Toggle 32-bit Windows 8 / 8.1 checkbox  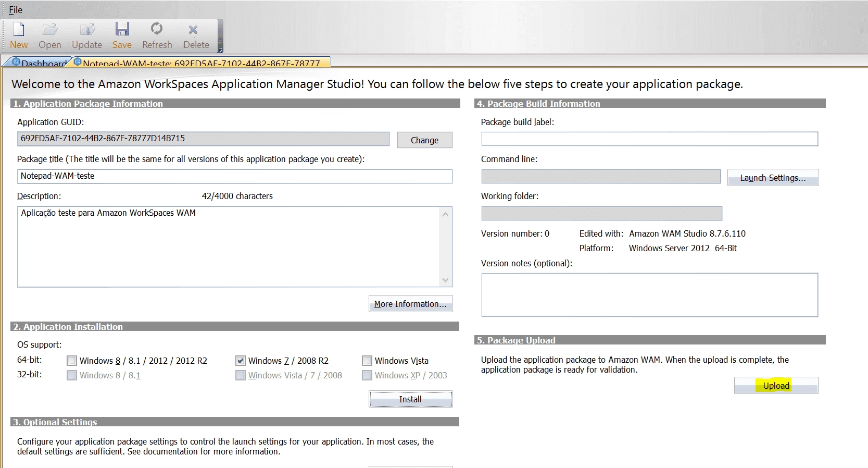[x=72, y=375]
